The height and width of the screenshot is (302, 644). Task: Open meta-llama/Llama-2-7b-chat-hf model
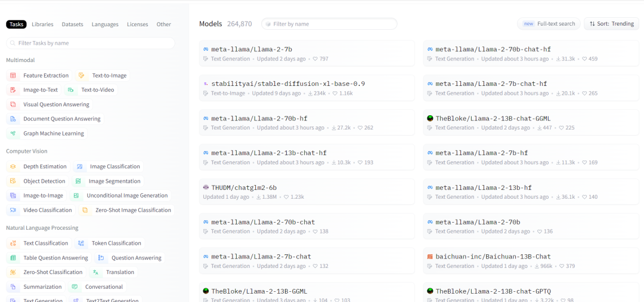(x=531, y=88)
